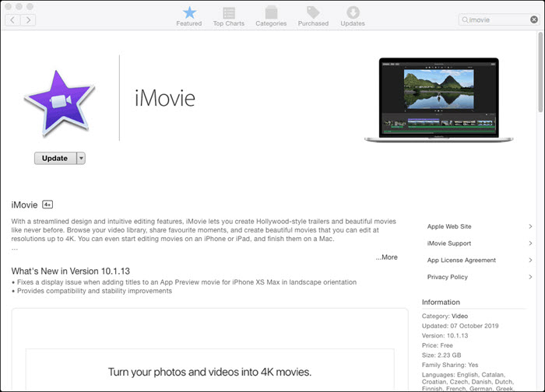Click the Category: Video entry

tap(445, 317)
